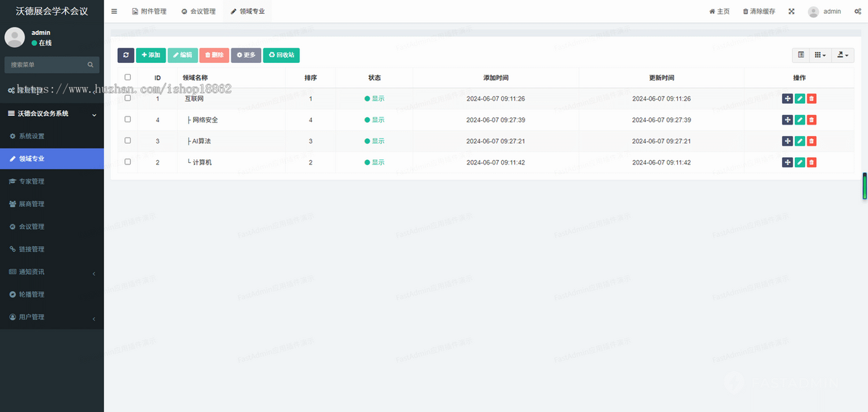This screenshot has width=868, height=412.
Task: Tick the checkbox for the 网络安全 row
Action: (128, 119)
